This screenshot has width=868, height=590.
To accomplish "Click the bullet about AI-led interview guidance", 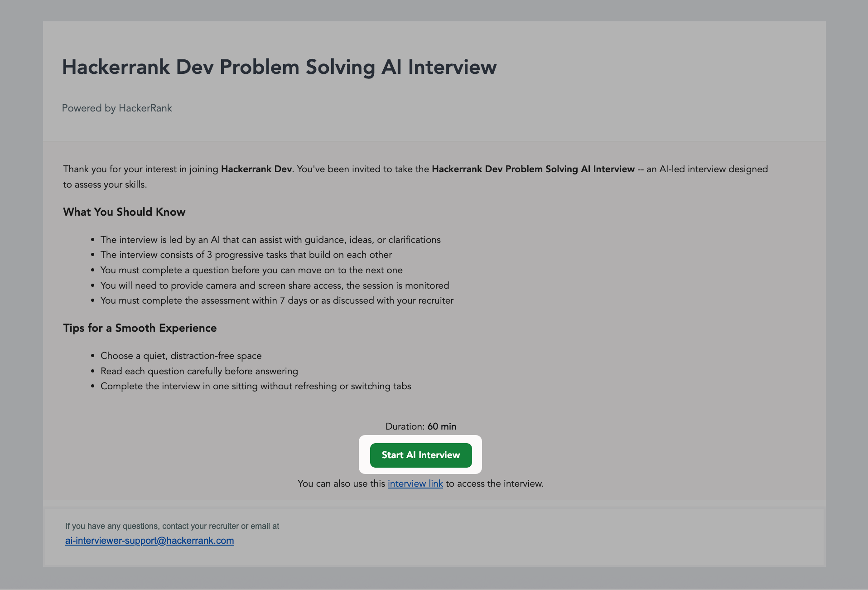I will [270, 240].
